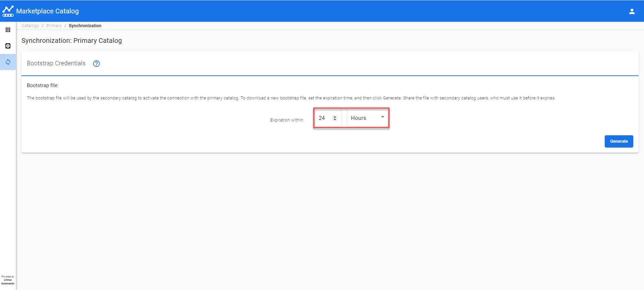This screenshot has height=290, width=644.
Task: Click the Marketplace Catalog logo icon
Action: pos(8,11)
